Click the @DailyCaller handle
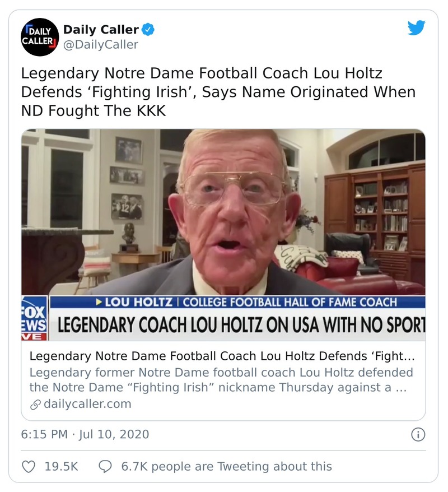 tap(101, 45)
